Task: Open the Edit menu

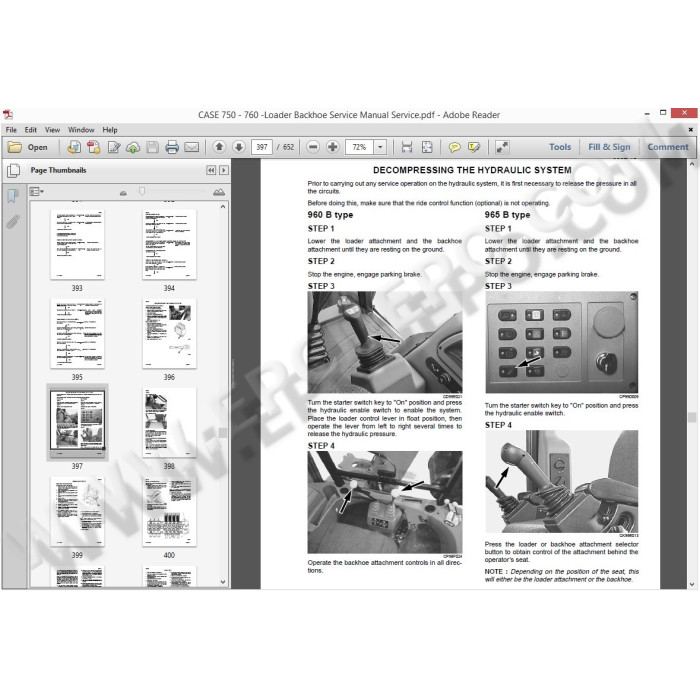Action: click(x=31, y=130)
